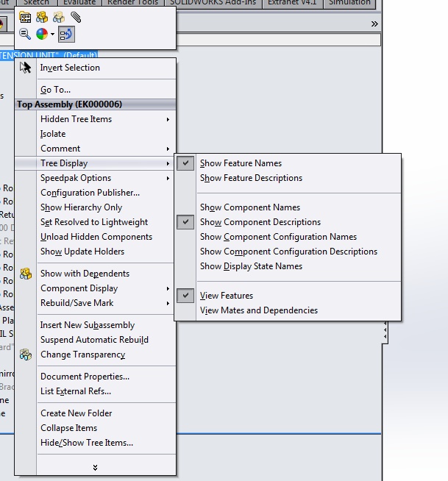Click the Change Transparency icon in context toolbar
Image resolution: width=448 pixels, height=481 pixels.
click(58, 18)
